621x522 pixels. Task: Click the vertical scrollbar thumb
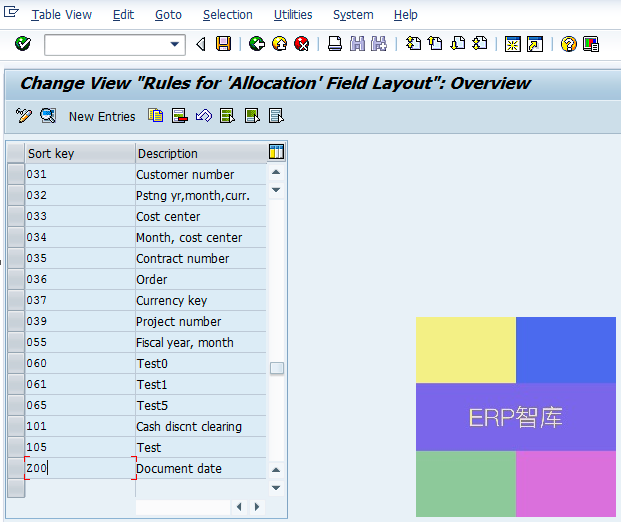coord(277,368)
